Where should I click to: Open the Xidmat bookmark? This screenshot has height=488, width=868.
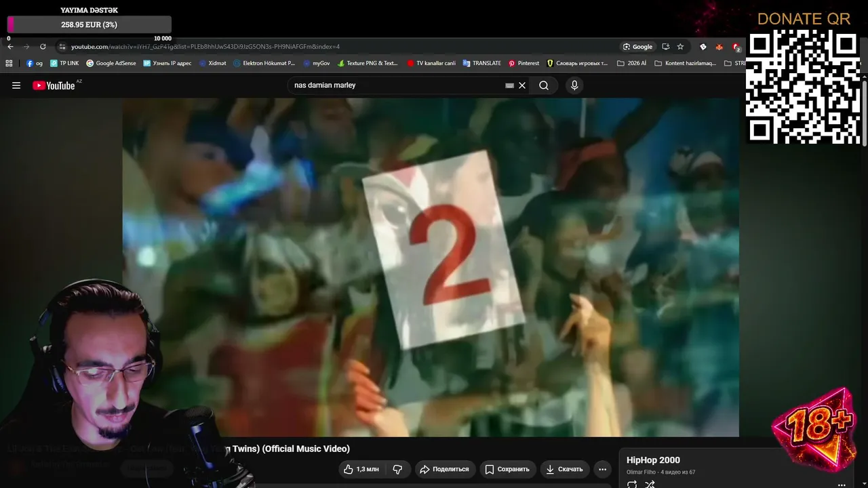click(x=212, y=63)
